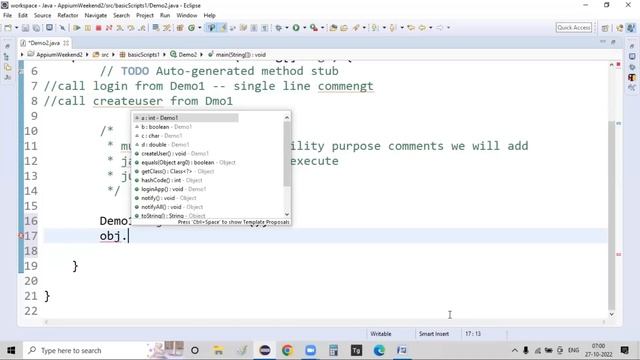
Task: Open the New file dropdown arrow
Action: 16,28
